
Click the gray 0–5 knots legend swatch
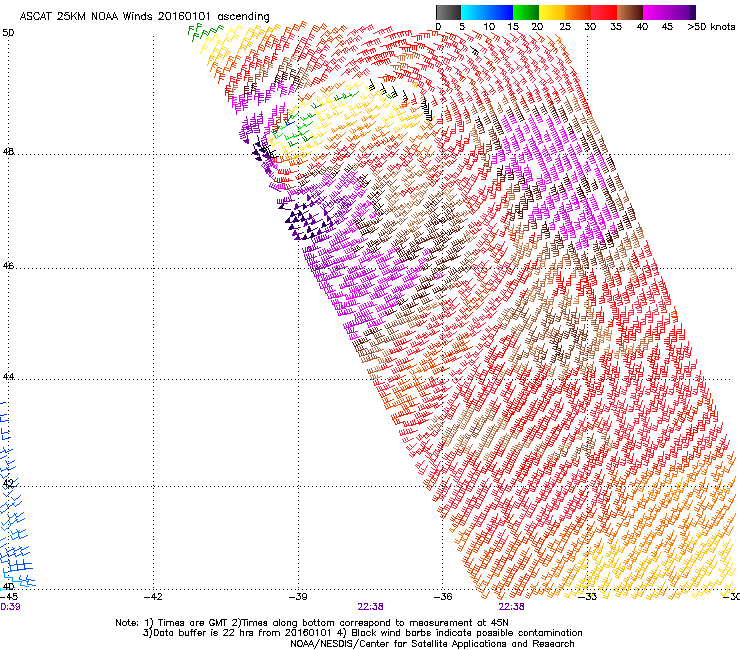[448, 12]
